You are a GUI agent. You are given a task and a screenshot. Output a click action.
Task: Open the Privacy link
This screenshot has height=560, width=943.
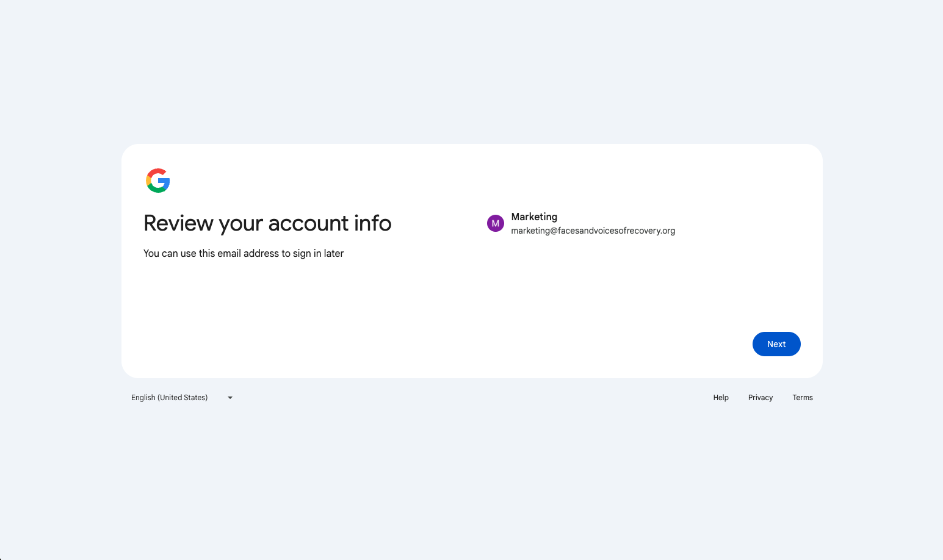click(761, 398)
